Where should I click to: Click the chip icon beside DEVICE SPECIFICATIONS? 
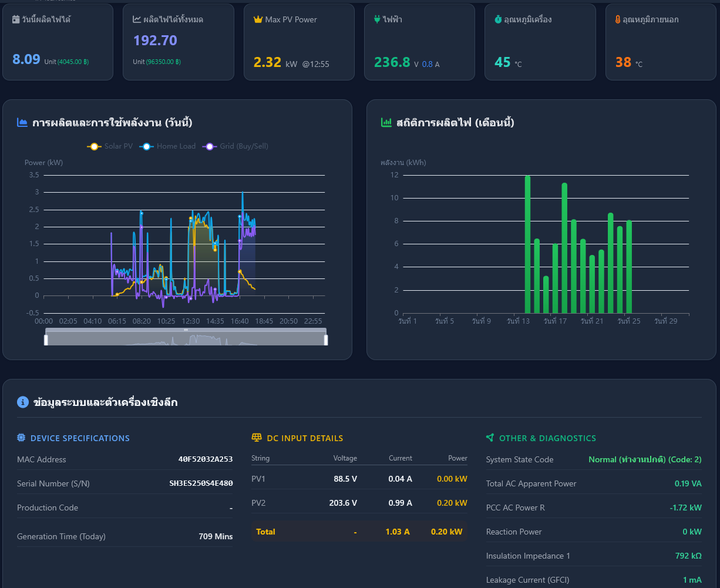pyautogui.click(x=21, y=438)
